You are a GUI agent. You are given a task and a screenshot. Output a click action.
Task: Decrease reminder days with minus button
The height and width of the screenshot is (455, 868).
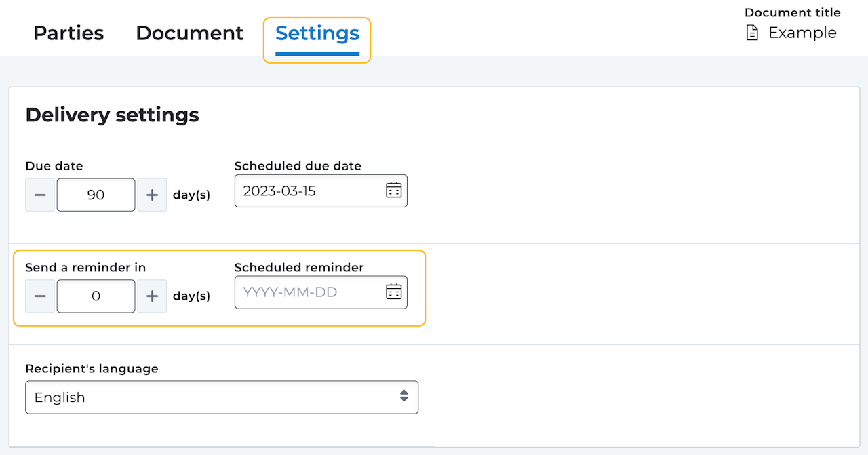(40, 296)
